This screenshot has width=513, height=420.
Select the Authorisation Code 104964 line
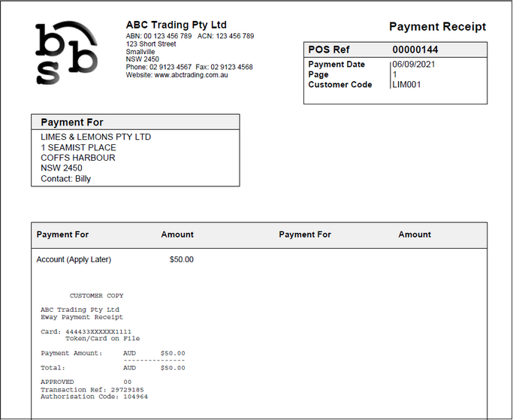coord(94,397)
